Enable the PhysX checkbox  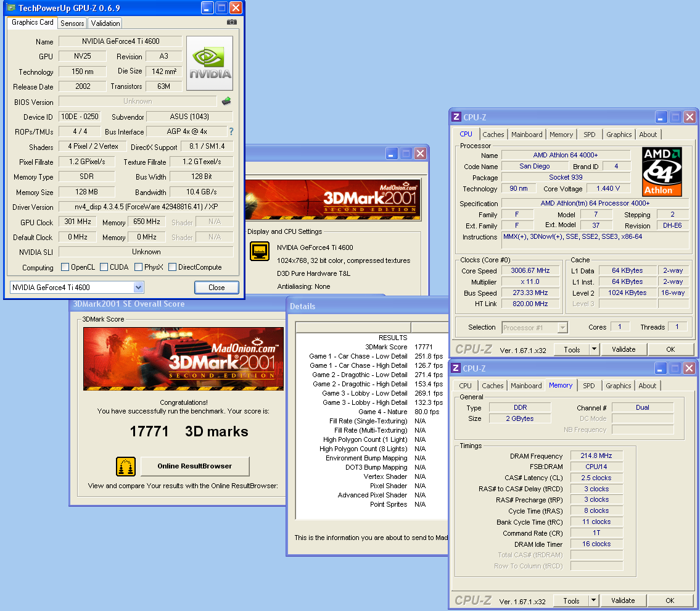(138, 267)
